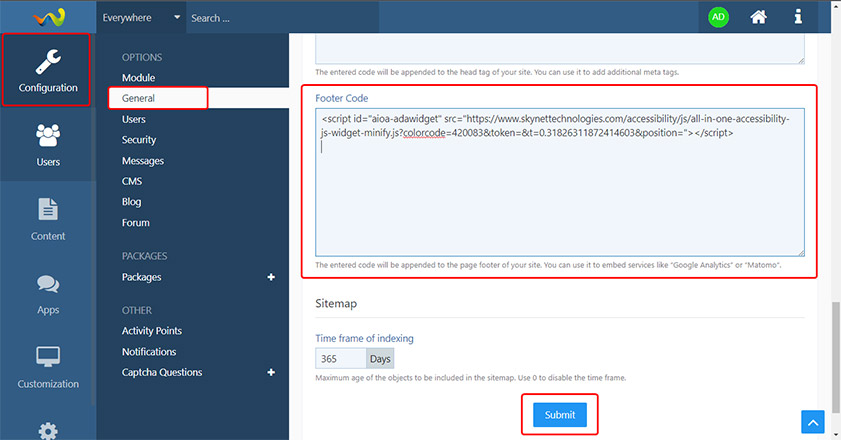
Task: Click the Sitemap section heading
Action: [336, 303]
